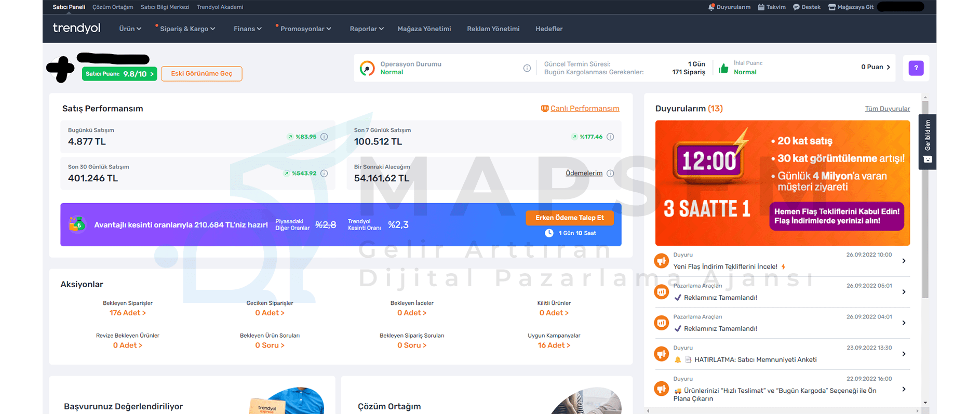Click info icon next to Ödemelerim
The height and width of the screenshot is (414, 980).
[x=610, y=173]
